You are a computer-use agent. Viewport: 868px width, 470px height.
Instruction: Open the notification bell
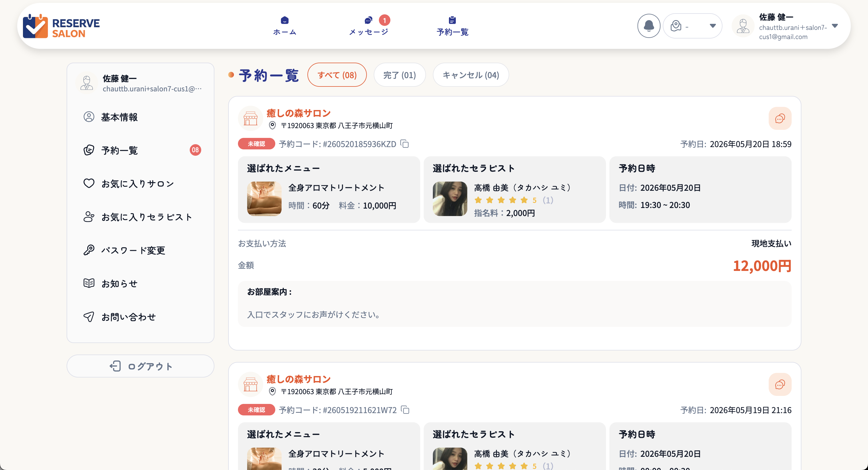[x=648, y=26]
